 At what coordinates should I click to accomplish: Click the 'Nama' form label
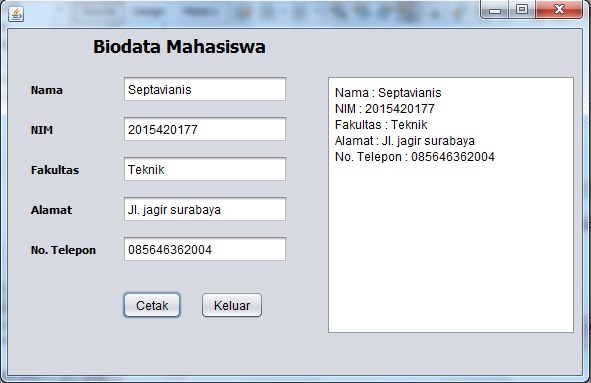click(x=47, y=90)
